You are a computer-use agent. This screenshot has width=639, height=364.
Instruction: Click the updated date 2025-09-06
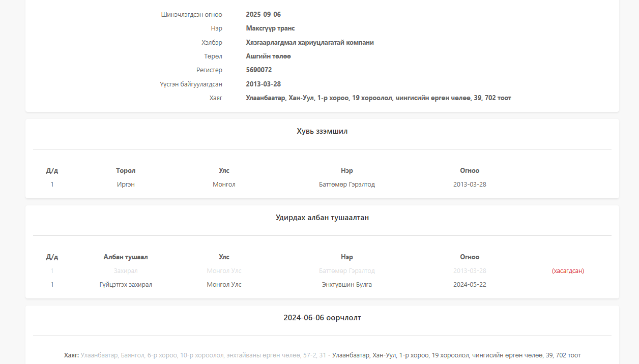[263, 15]
